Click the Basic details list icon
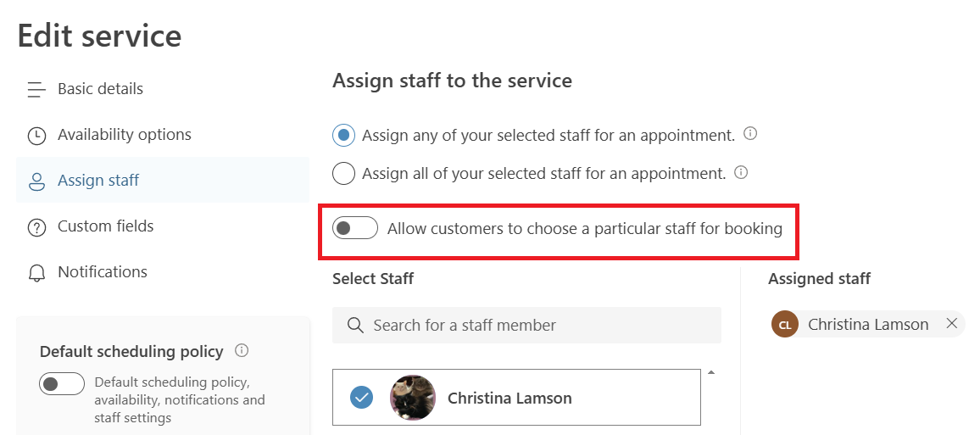Screen dimensions: 980x435 pyautogui.click(x=36, y=89)
